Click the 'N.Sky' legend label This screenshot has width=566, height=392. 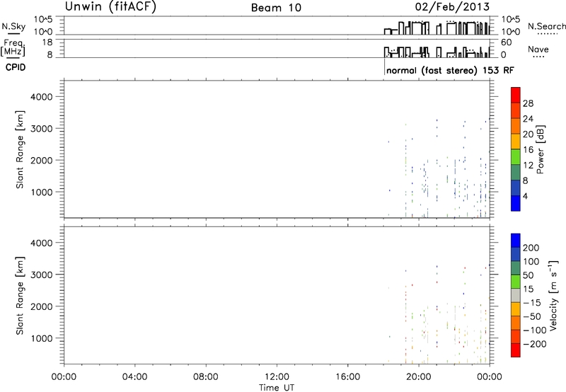pyautogui.click(x=13, y=26)
